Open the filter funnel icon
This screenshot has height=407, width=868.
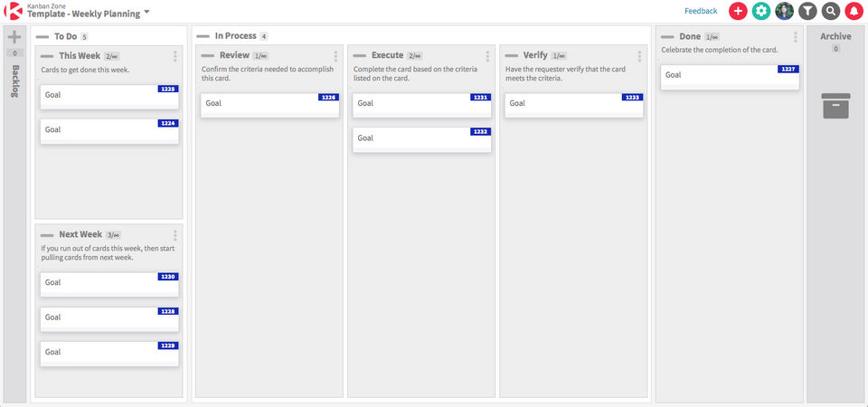(807, 12)
